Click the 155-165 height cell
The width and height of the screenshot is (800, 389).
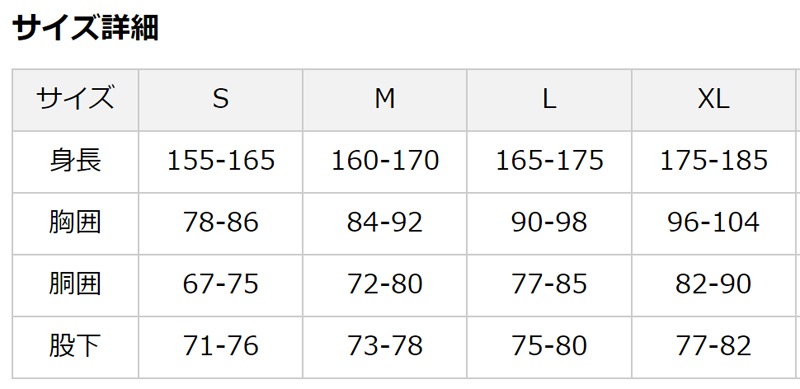(x=220, y=161)
